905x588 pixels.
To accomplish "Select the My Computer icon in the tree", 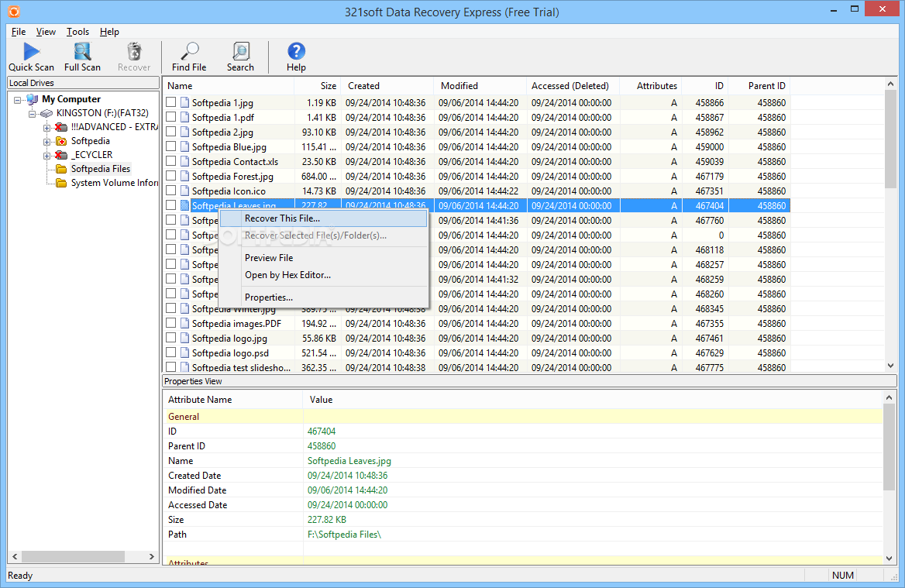I will [x=33, y=99].
